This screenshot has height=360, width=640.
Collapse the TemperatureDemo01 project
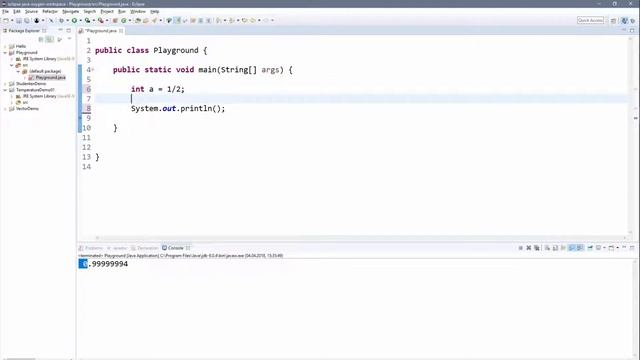click(x=5, y=90)
